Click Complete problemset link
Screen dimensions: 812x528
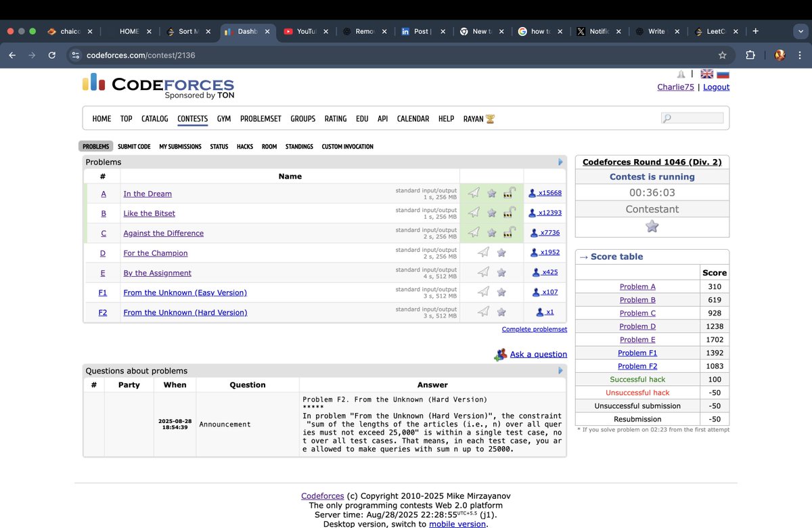[x=535, y=329]
